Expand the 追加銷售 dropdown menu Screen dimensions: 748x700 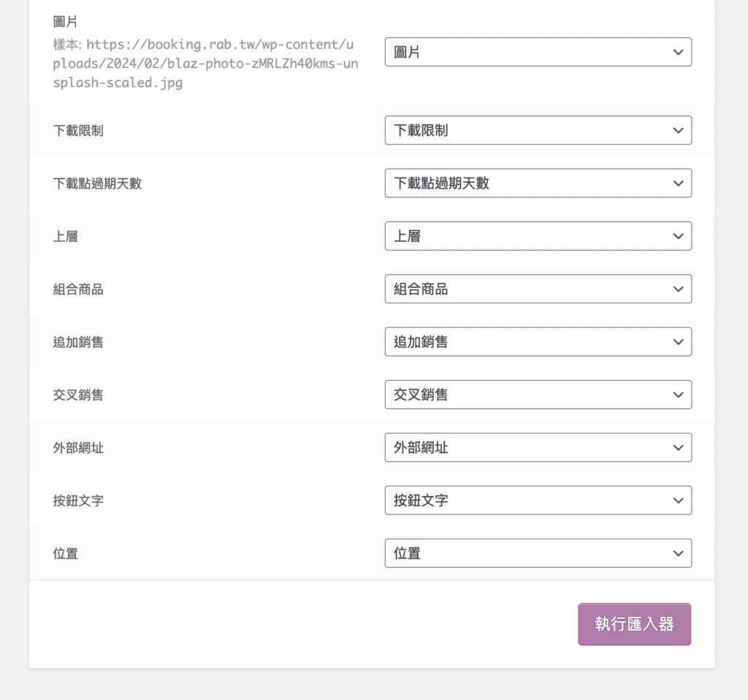click(x=538, y=341)
